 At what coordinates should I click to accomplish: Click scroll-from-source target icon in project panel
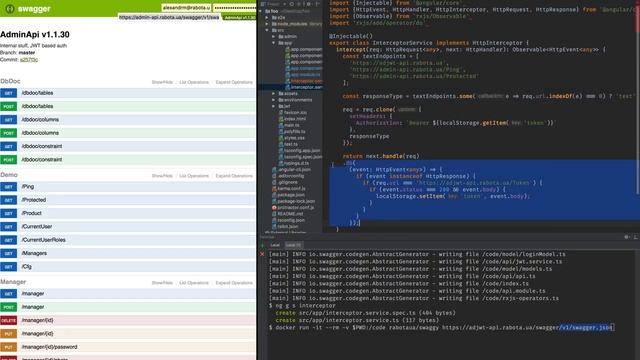point(292,4)
